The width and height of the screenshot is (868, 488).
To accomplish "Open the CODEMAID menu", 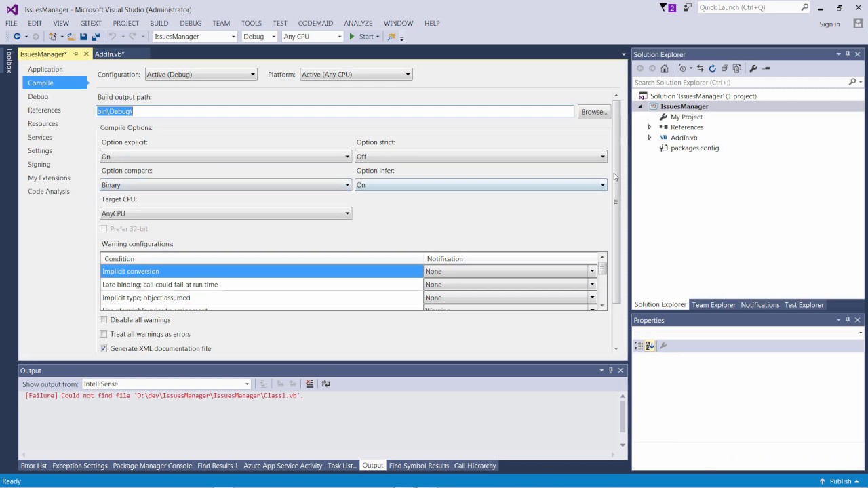I will [316, 23].
